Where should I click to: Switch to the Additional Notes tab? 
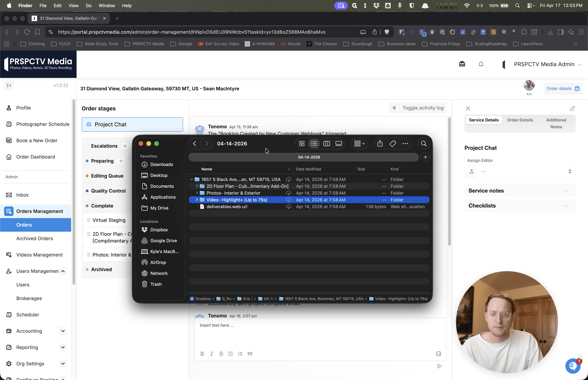click(556, 123)
